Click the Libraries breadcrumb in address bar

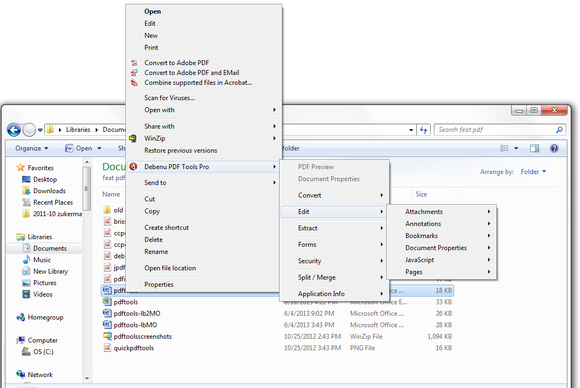pyautogui.click(x=78, y=130)
